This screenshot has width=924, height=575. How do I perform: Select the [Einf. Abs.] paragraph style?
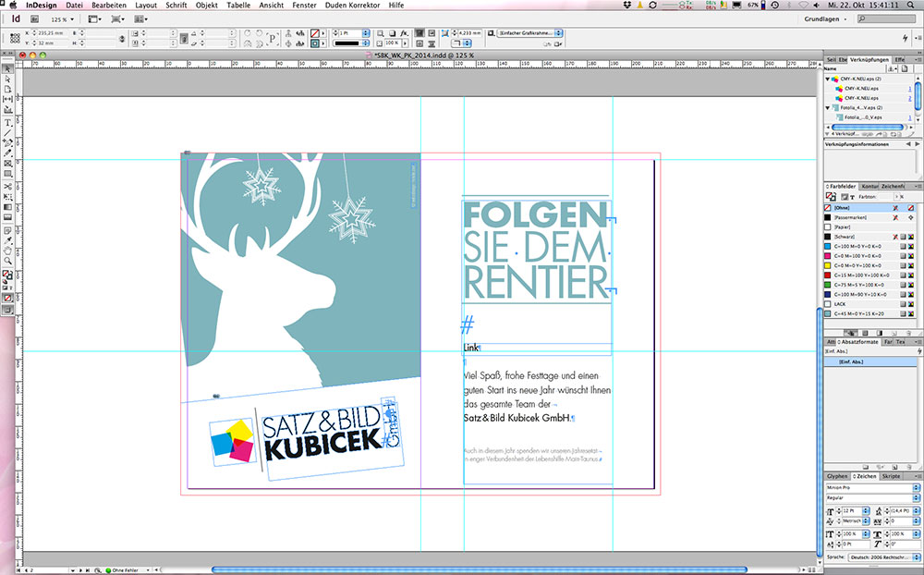click(x=852, y=362)
